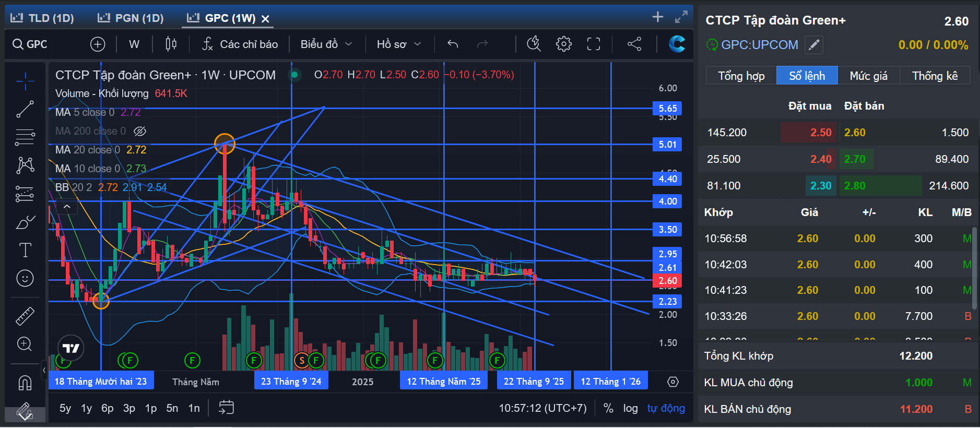The image size is (980, 428).
Task: Show the hidden MA 200 indicator
Action: pyautogui.click(x=140, y=131)
